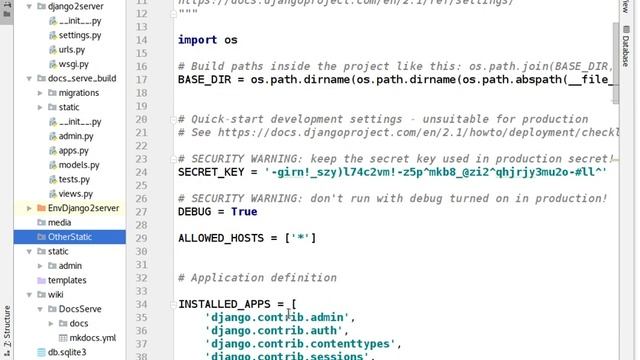Click the db.sqlite3 database file icon
The height and width of the screenshot is (360, 640).
click(41, 352)
